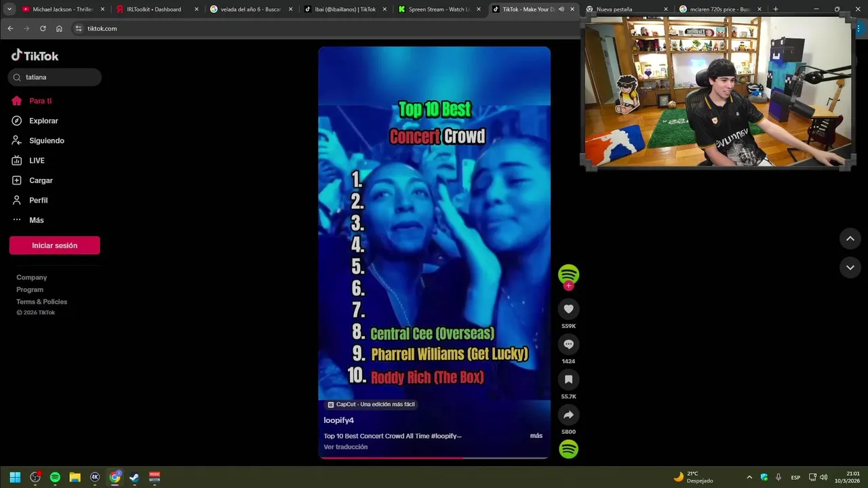Open the system volume control
868x488 pixels.
(x=824, y=477)
